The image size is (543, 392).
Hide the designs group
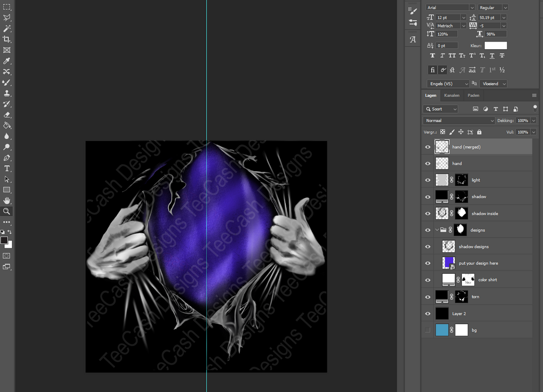428,230
